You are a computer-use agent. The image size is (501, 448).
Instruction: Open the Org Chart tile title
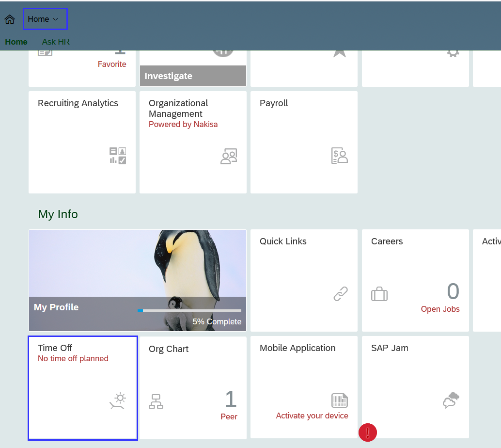pyautogui.click(x=169, y=349)
